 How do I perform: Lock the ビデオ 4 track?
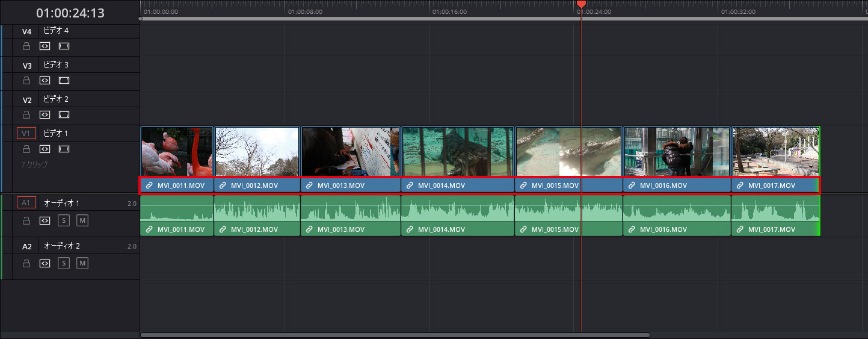(x=26, y=46)
